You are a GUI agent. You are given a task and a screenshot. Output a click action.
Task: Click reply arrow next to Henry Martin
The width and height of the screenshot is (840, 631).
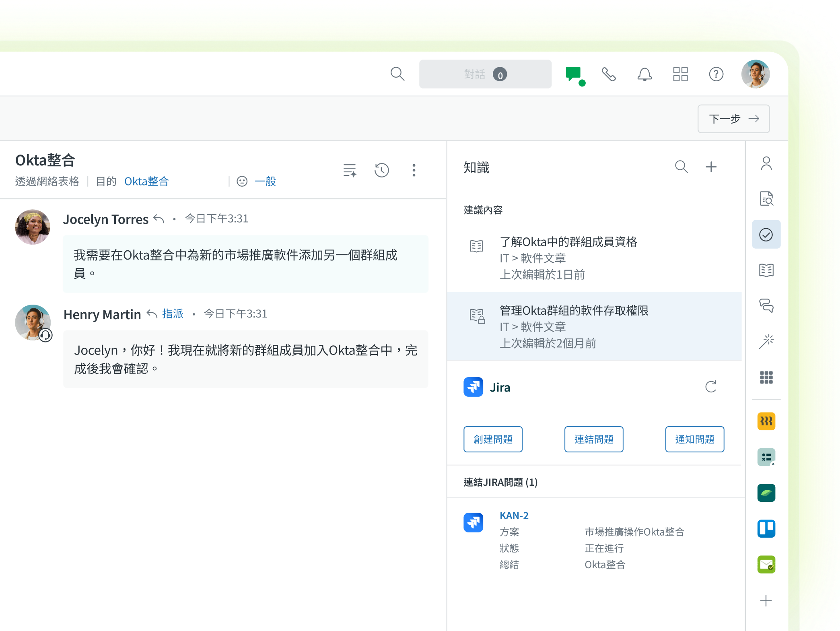152,314
